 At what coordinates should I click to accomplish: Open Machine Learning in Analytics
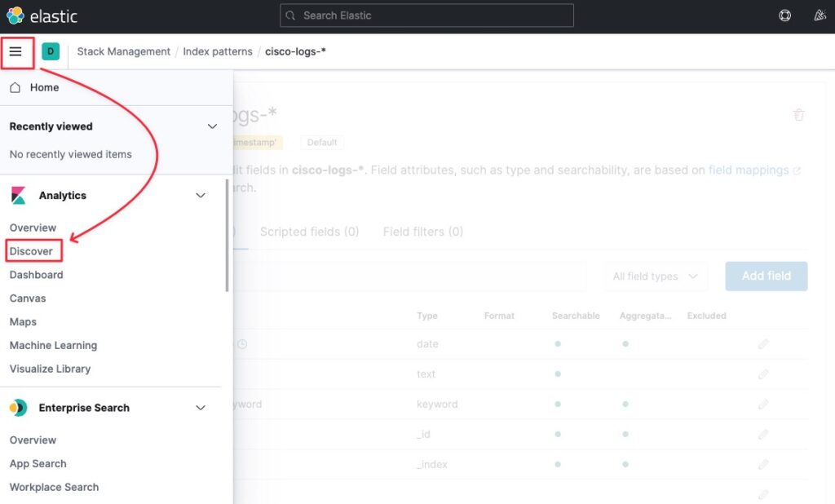[53, 345]
